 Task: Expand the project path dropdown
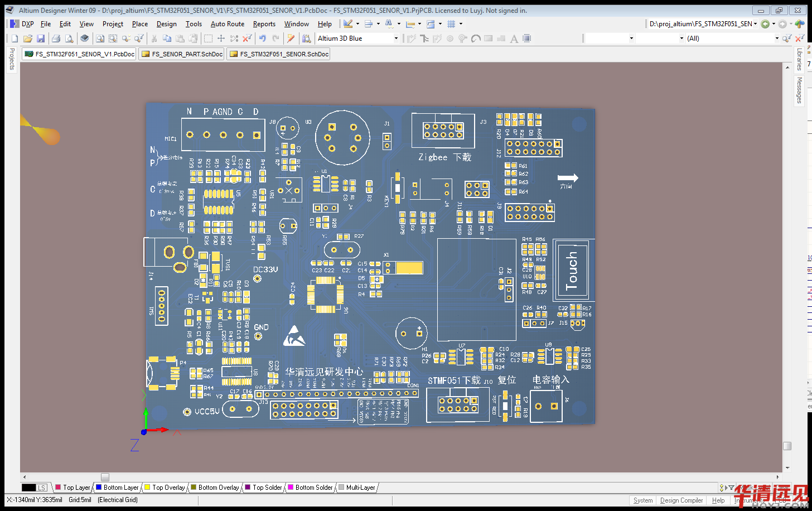click(756, 24)
